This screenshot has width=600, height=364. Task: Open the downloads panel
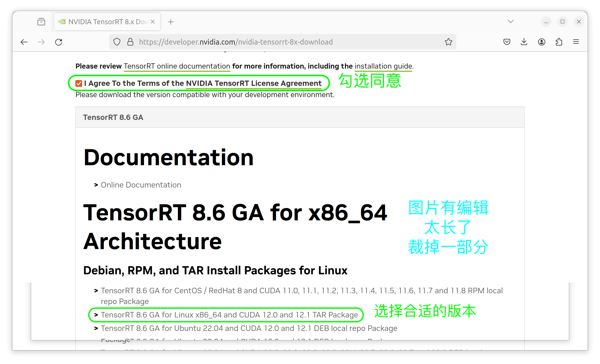pyautogui.click(x=524, y=42)
